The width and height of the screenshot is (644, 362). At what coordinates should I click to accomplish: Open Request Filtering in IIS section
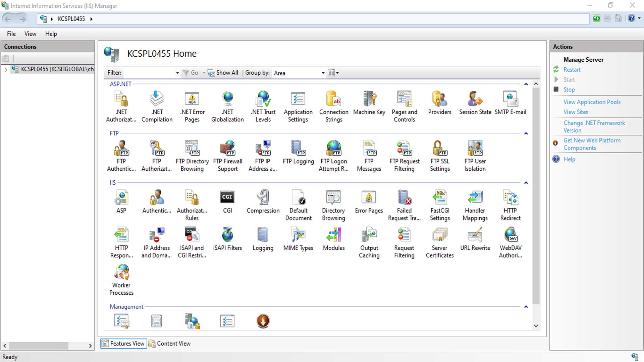[404, 242]
